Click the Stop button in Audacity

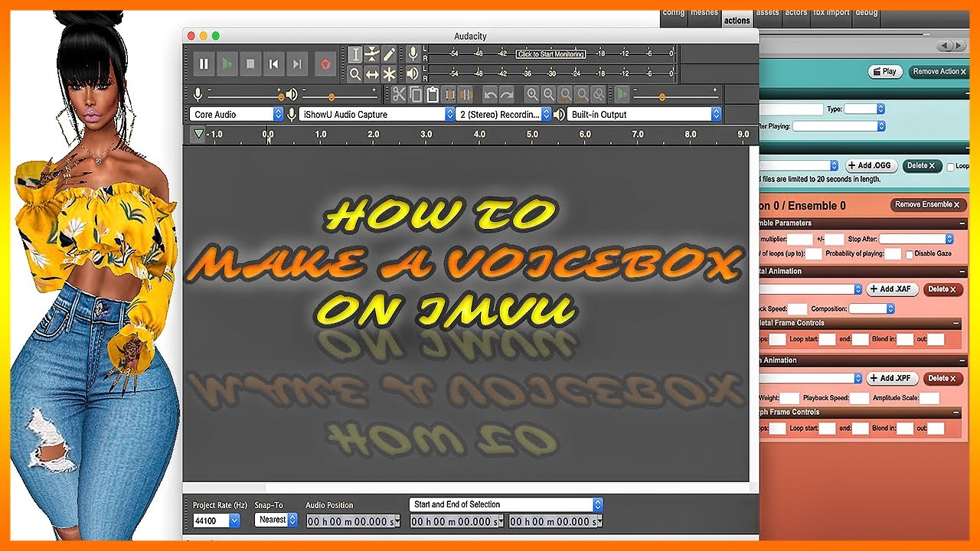coord(250,64)
